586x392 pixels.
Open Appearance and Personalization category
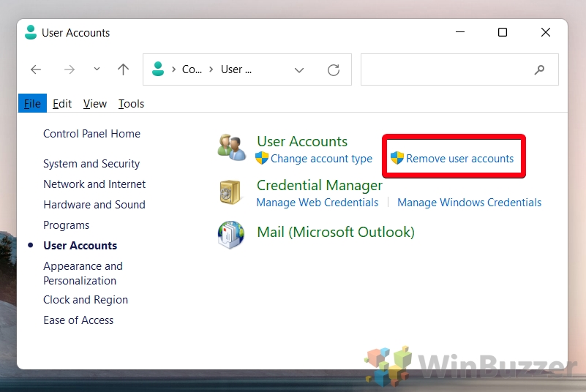(x=83, y=274)
